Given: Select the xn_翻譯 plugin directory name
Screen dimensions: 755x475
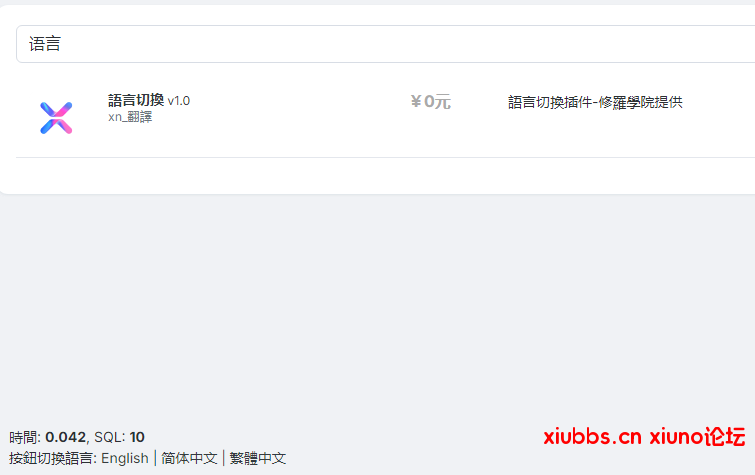Looking at the screenshot, I should 130,117.
